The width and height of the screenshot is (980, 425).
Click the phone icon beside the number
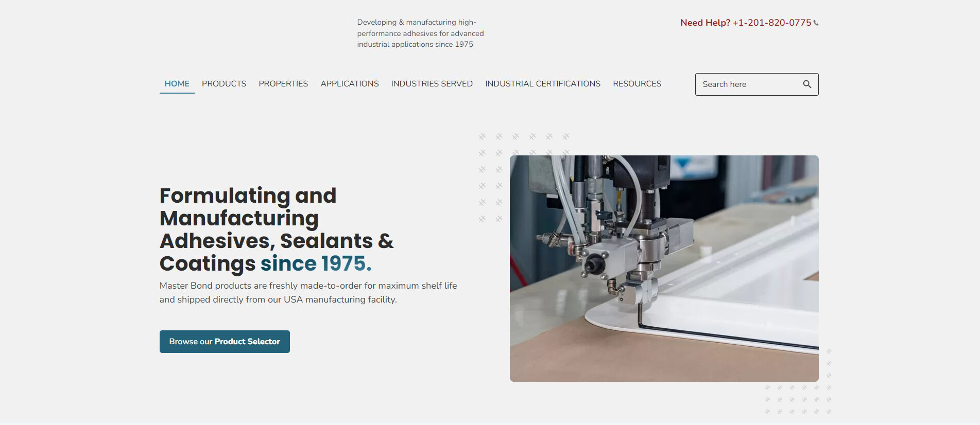tap(816, 23)
